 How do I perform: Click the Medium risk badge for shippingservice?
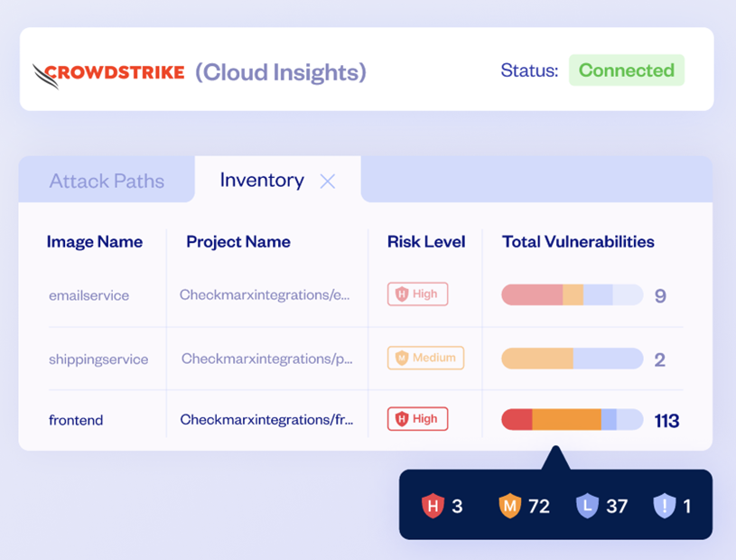coord(425,358)
